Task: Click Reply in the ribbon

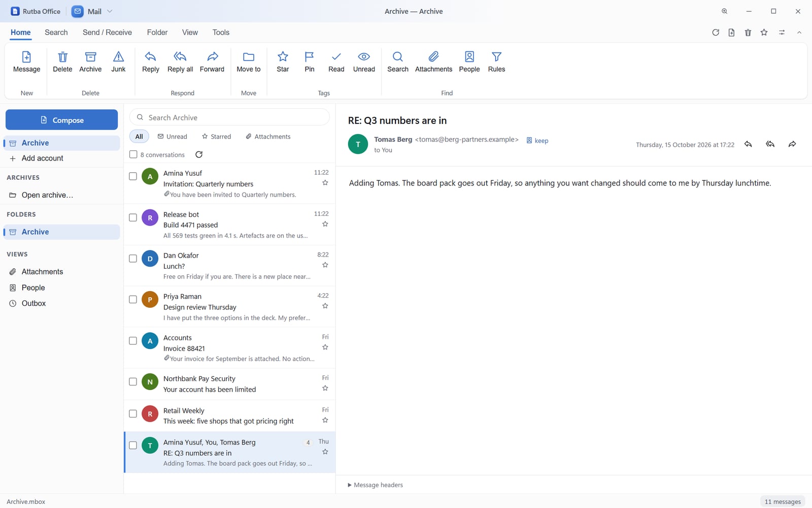Action: click(x=150, y=62)
